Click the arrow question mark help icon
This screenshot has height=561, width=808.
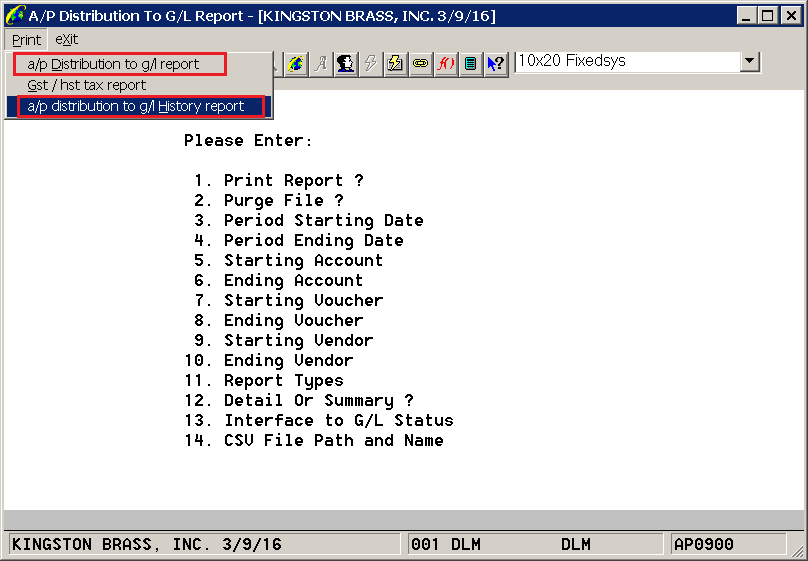496,63
